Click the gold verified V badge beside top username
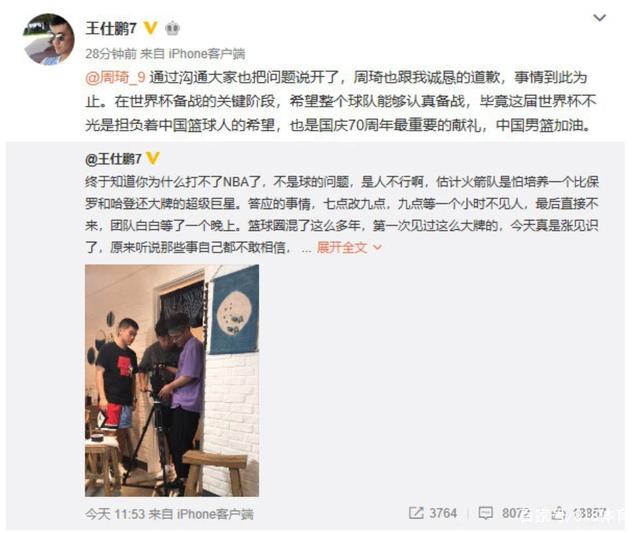 pos(151,28)
